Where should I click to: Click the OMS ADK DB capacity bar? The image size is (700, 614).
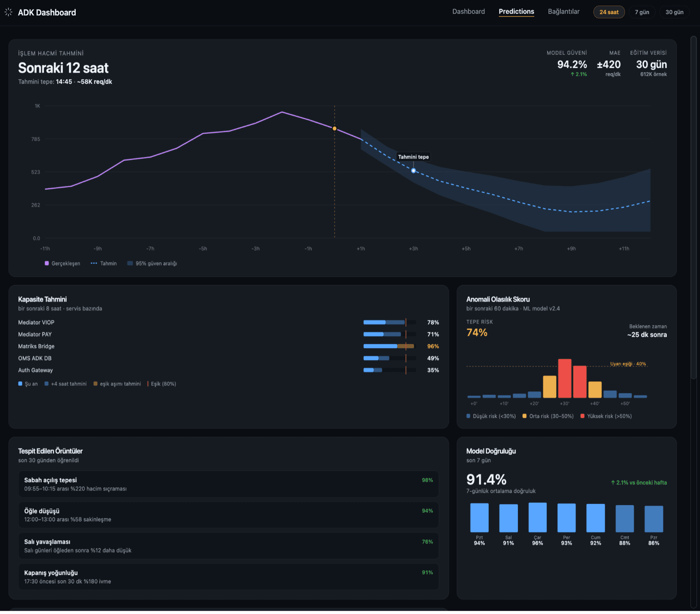(389, 358)
